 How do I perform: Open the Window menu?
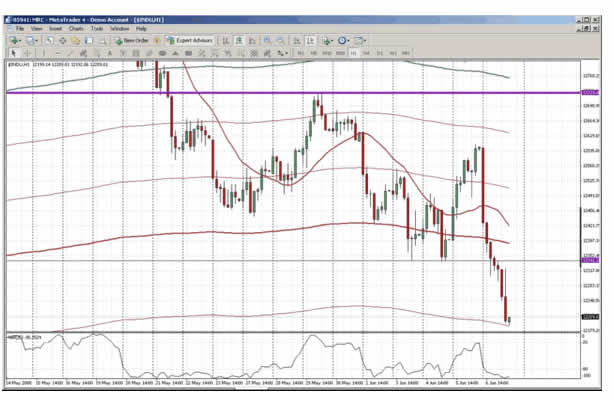[x=119, y=29]
